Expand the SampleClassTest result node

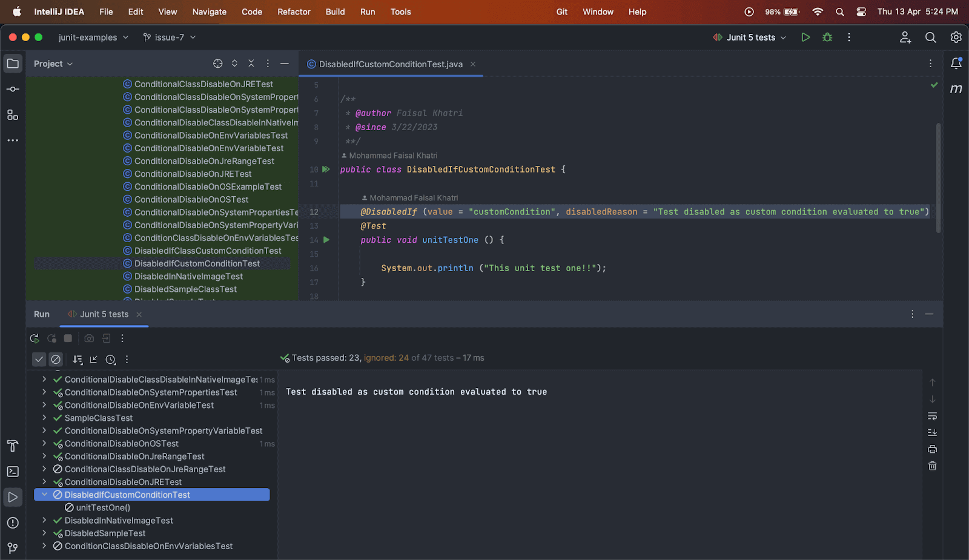point(44,418)
